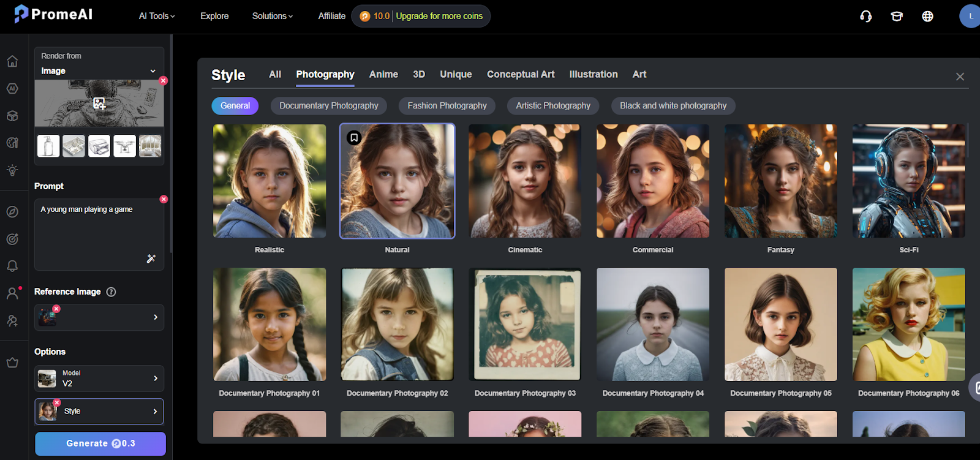The height and width of the screenshot is (460, 980).
Task: Open the user profile icon with red dot
Action: coord(12,293)
